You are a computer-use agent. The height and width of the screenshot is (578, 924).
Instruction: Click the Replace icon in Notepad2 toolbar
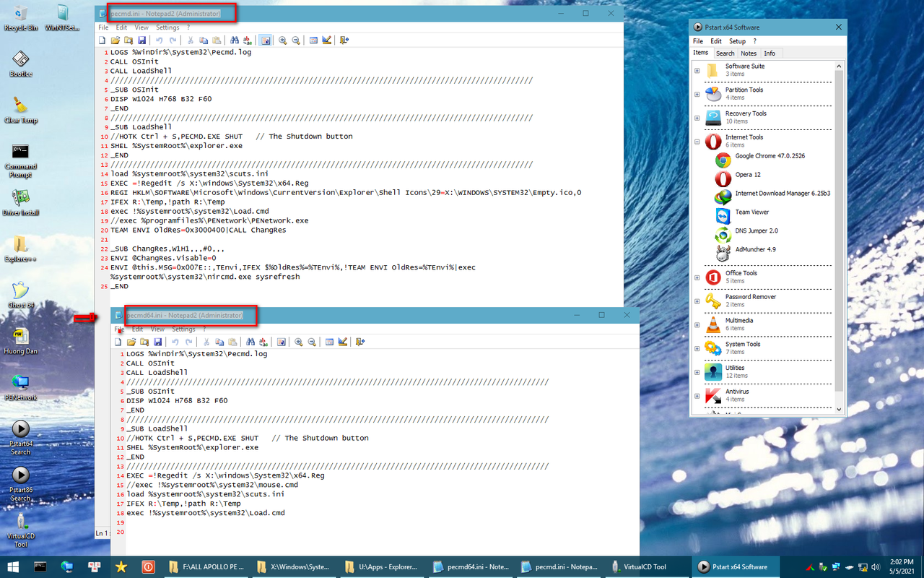(247, 40)
